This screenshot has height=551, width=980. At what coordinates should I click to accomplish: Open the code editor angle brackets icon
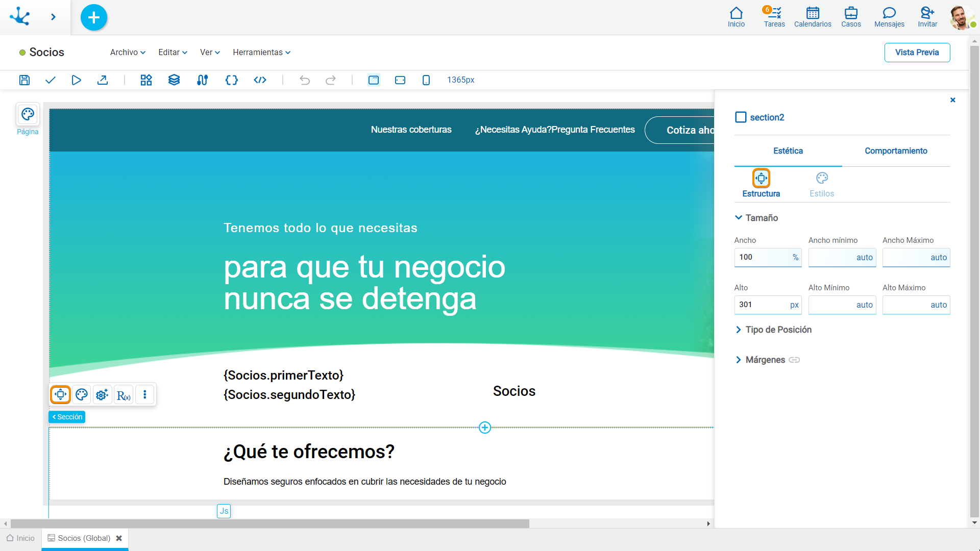click(x=260, y=80)
